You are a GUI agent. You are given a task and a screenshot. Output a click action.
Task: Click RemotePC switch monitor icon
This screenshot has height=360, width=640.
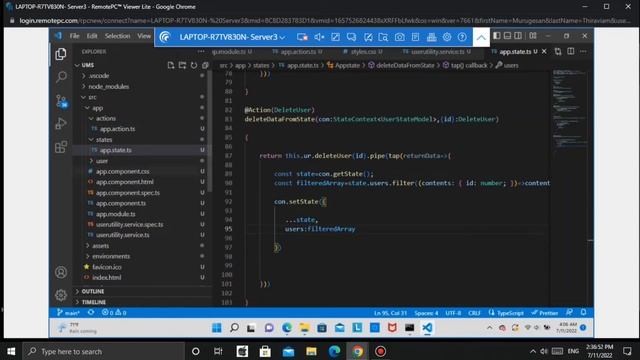302,37
